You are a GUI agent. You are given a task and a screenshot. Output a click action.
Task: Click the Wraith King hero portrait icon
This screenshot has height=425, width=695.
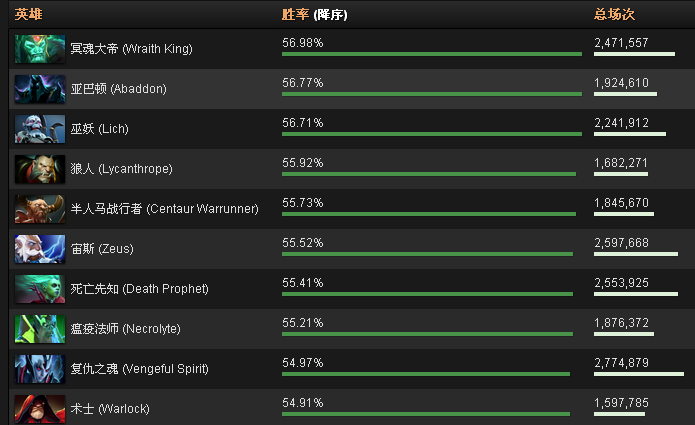pos(40,49)
